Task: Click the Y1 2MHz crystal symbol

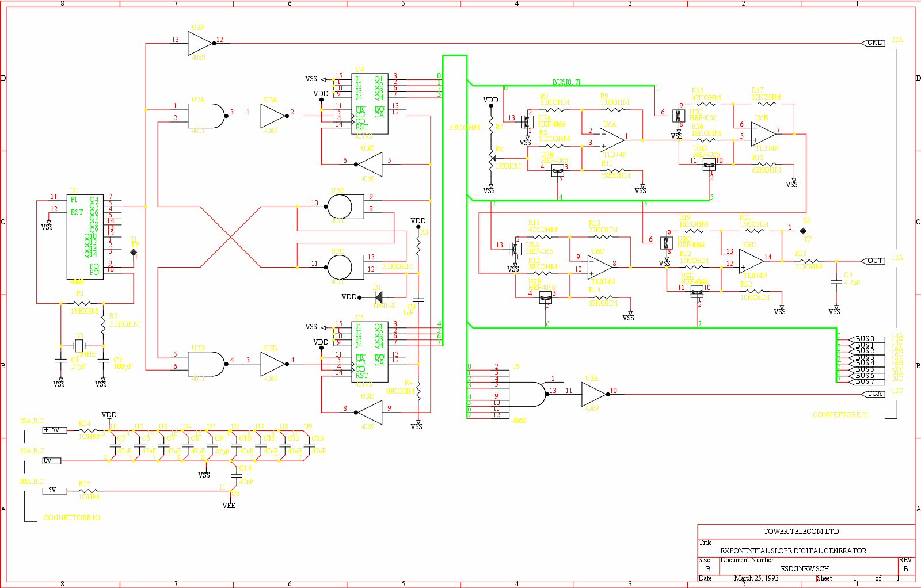Action: (79, 346)
